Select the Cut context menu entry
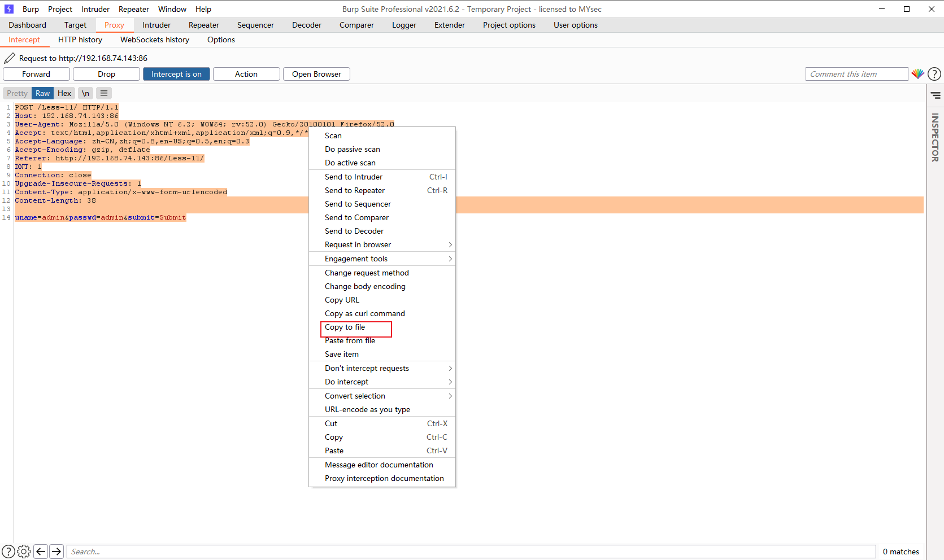 tap(382, 423)
